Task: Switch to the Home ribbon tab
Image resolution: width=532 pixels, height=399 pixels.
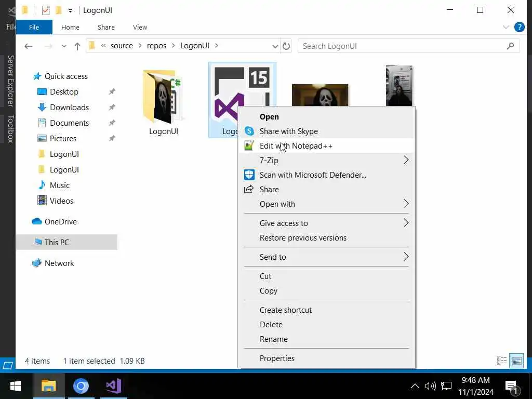Action: (70, 27)
